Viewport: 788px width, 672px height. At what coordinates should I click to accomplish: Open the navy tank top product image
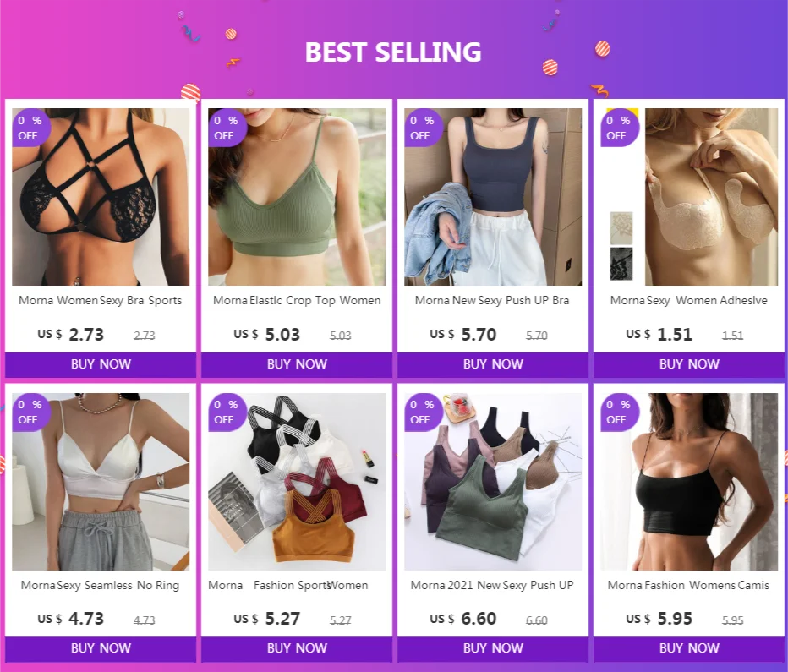coord(493,197)
